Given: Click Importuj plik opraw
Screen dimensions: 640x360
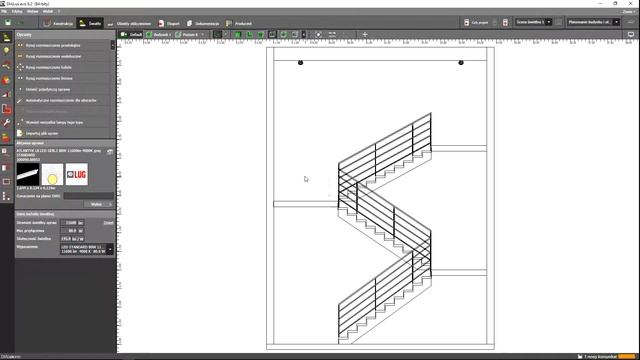Looking at the screenshot, I should pyautogui.click(x=63, y=133).
